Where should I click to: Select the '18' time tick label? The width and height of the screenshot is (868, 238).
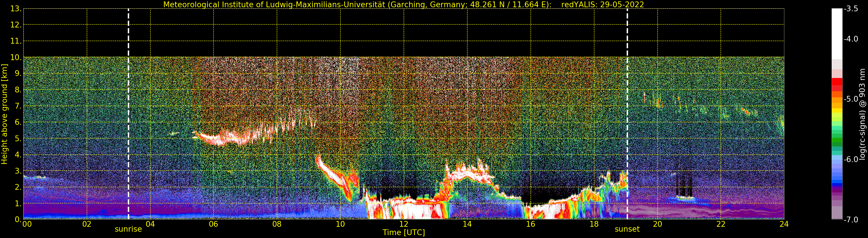pos(594,224)
